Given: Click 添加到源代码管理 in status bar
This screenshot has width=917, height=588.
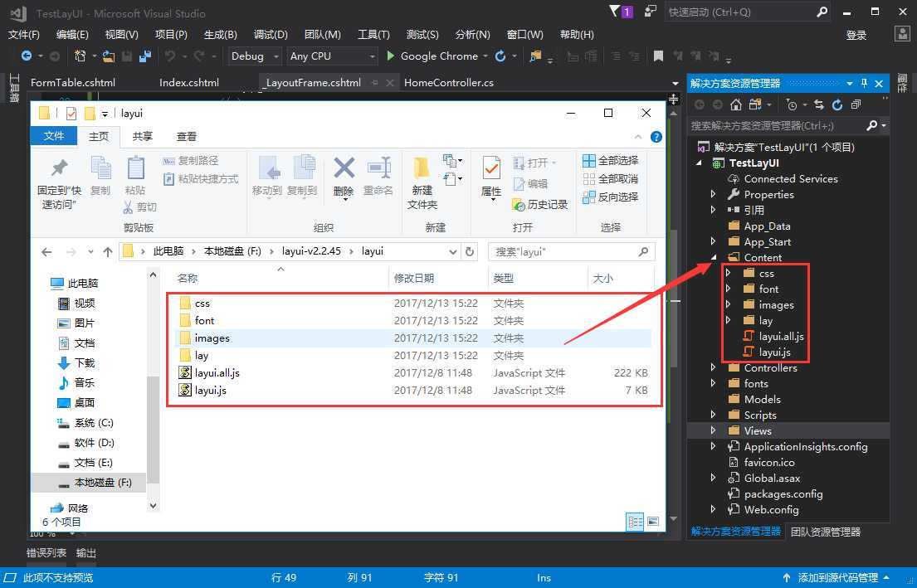Looking at the screenshot, I should (837, 577).
